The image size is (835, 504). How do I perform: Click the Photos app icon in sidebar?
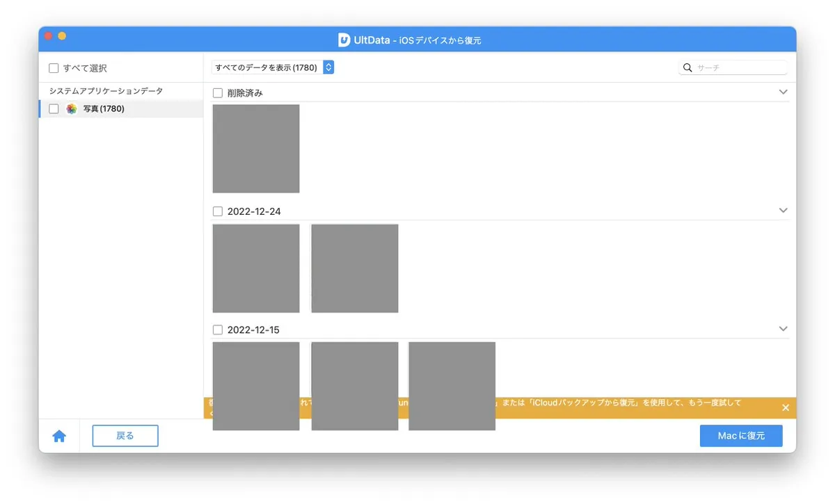(71, 109)
